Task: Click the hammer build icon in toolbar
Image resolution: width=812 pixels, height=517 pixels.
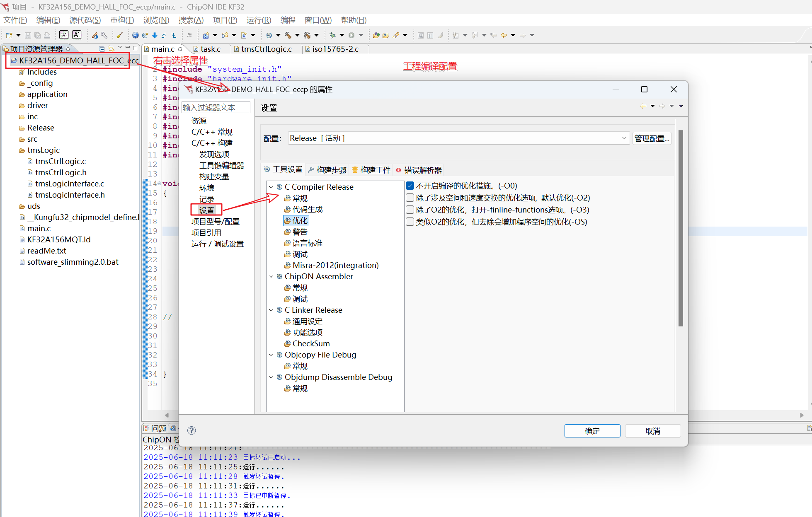Action: [288, 35]
